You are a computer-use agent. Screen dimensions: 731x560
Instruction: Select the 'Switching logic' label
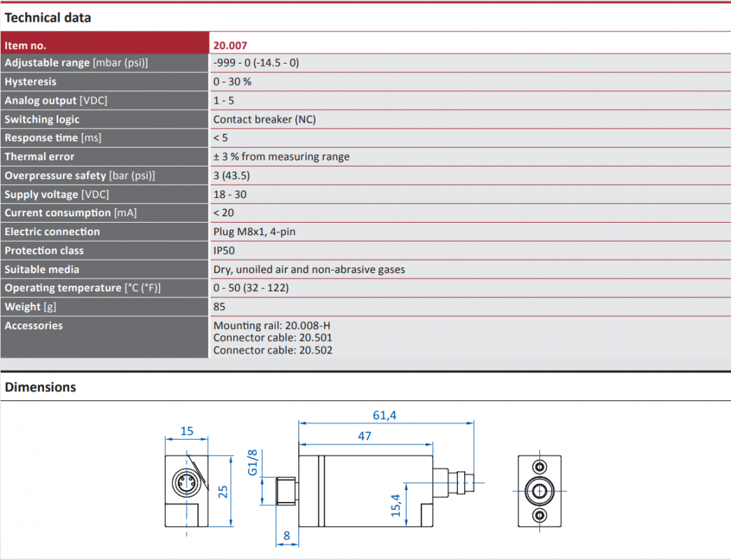(42, 119)
